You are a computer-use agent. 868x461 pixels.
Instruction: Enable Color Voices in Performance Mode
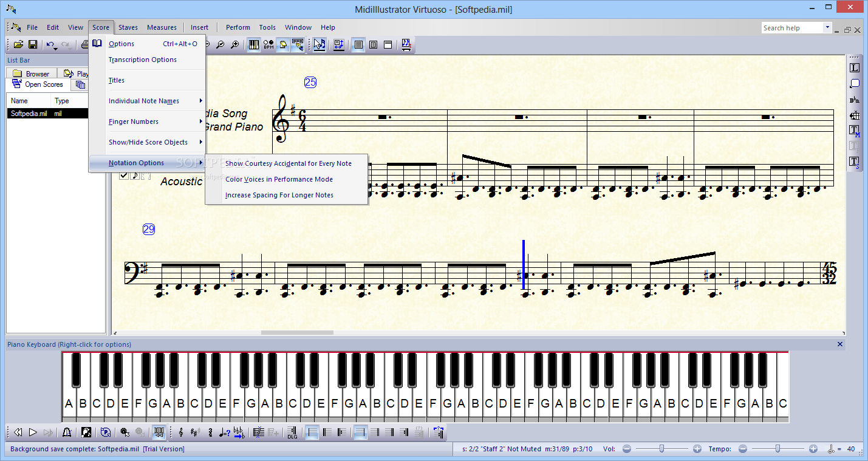[287, 179]
